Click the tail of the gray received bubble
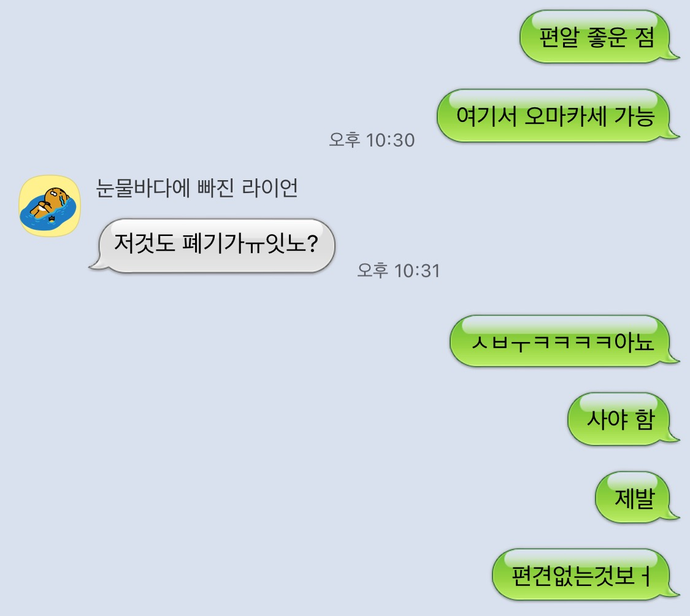 tap(96, 263)
